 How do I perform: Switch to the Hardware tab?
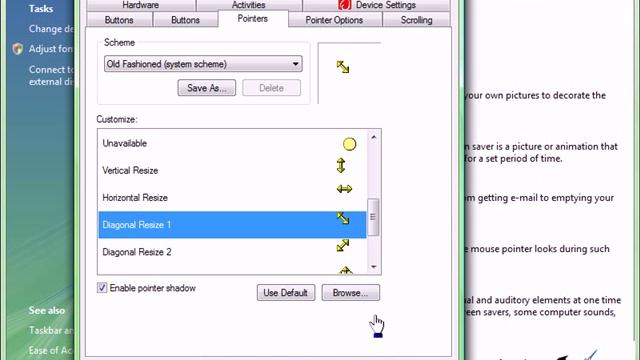tap(141, 5)
